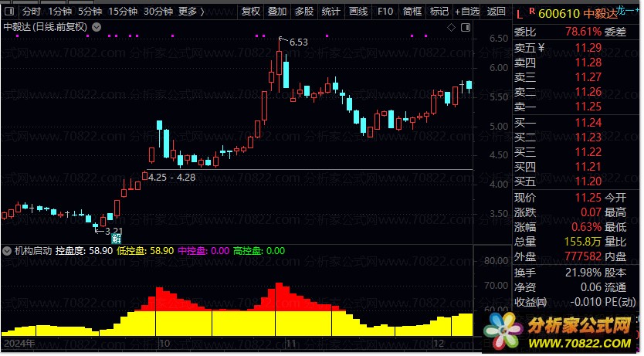
Task: Click the diamond icon on the chart header
Action: [451, 28]
